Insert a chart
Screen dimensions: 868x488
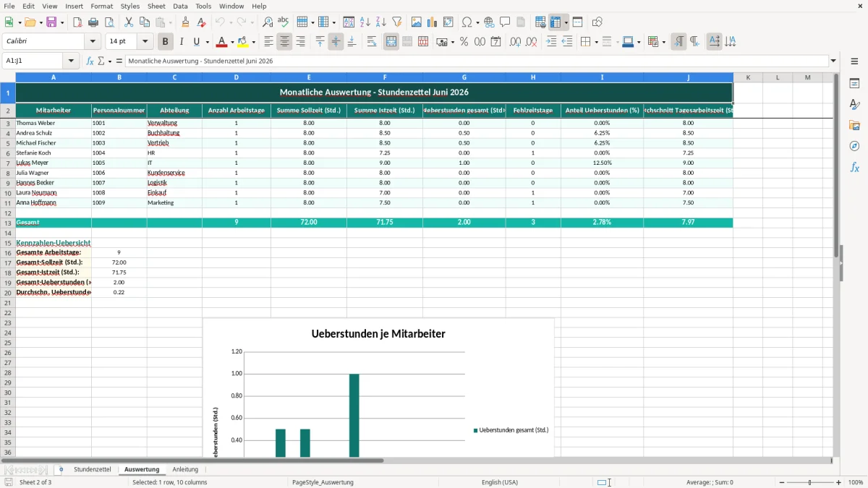(x=433, y=22)
